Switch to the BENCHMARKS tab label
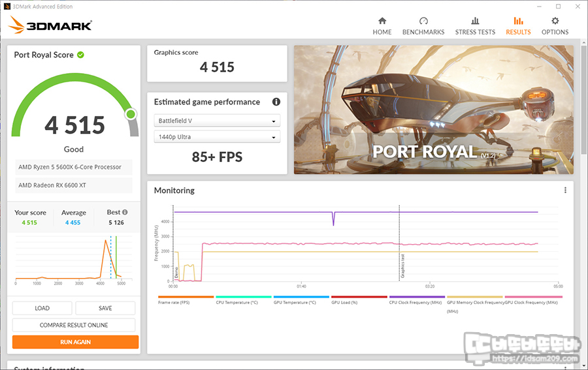588x370 pixels. tap(423, 32)
